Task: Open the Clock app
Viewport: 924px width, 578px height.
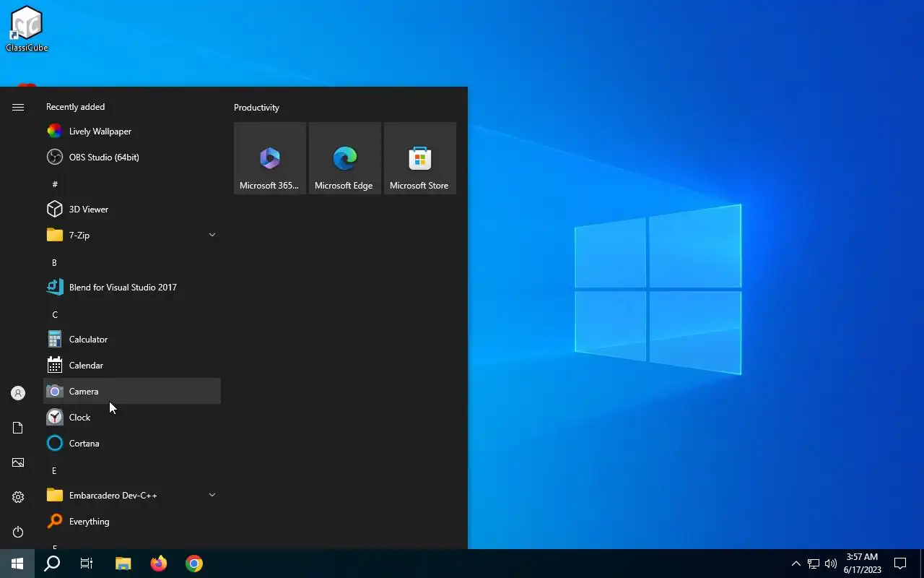Action: 132,418
